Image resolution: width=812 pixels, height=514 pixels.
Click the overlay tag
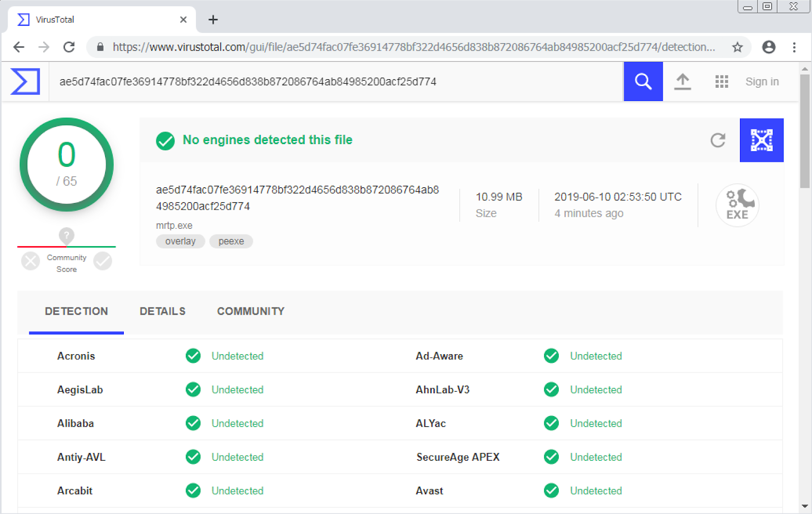coord(180,242)
